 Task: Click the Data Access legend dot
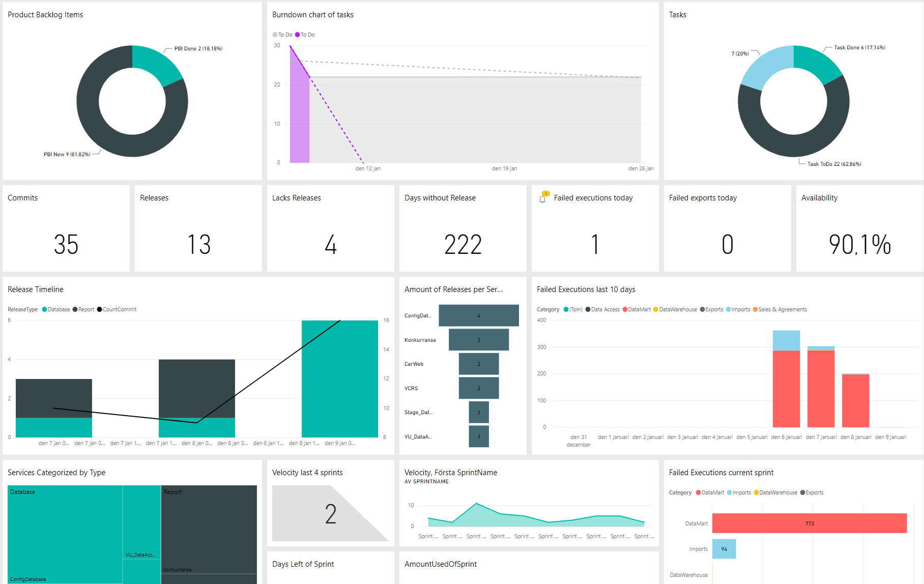point(588,309)
